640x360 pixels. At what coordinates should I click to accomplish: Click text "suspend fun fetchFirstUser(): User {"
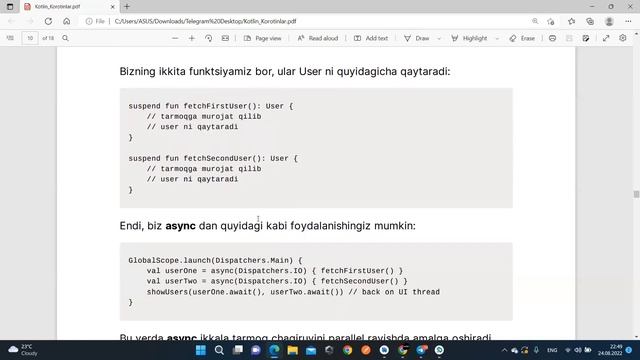(x=211, y=106)
